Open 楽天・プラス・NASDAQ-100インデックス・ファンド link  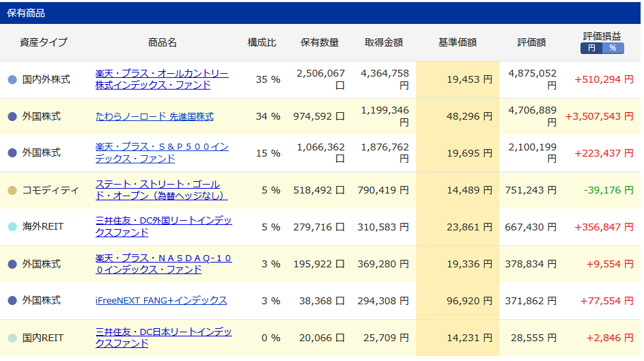click(163, 263)
